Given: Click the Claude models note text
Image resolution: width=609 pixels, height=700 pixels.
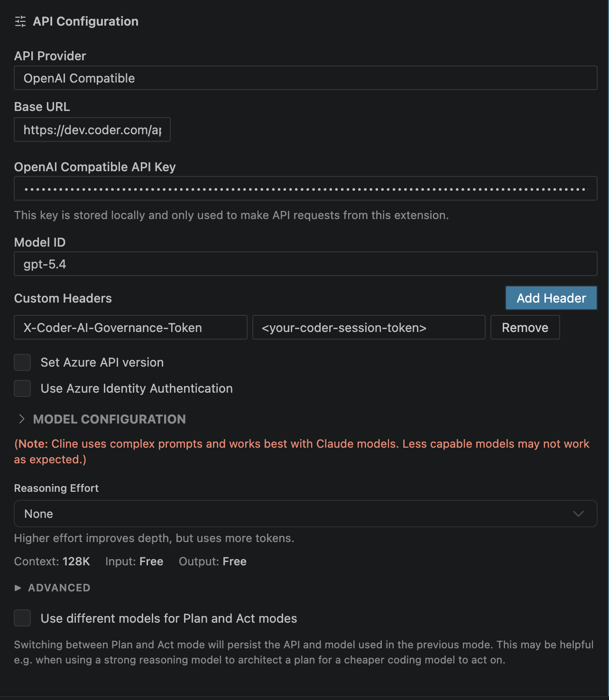Looking at the screenshot, I should (302, 451).
